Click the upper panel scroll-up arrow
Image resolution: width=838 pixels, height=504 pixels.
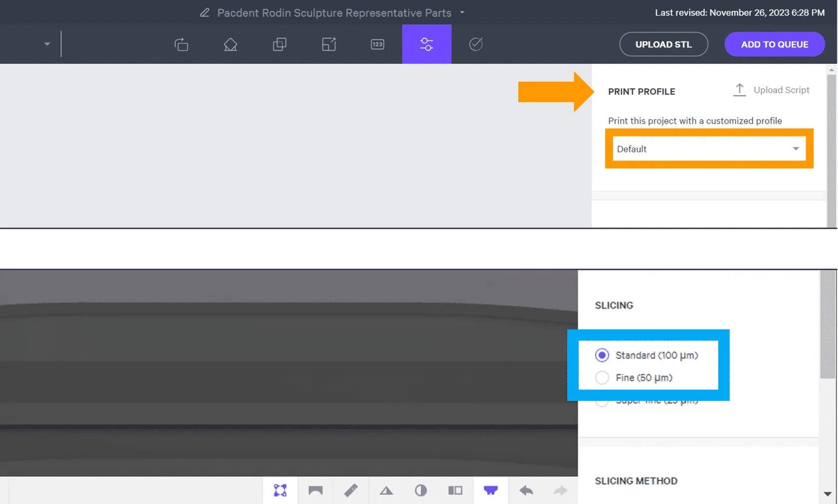click(x=831, y=70)
